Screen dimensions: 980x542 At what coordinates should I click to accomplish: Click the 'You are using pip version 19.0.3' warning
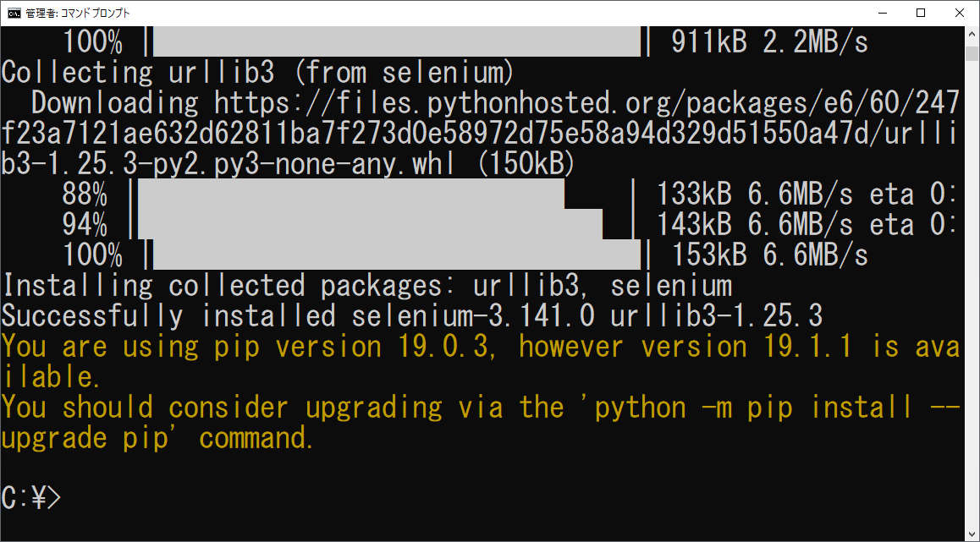[480, 347]
